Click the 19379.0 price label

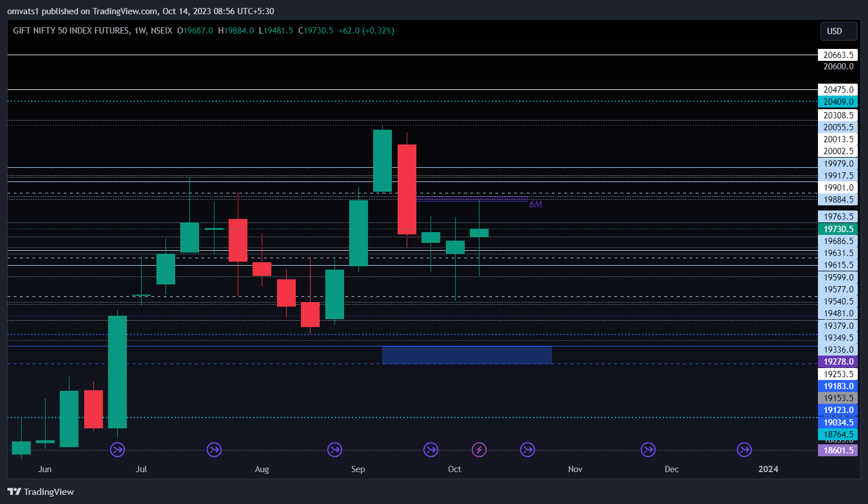838,326
